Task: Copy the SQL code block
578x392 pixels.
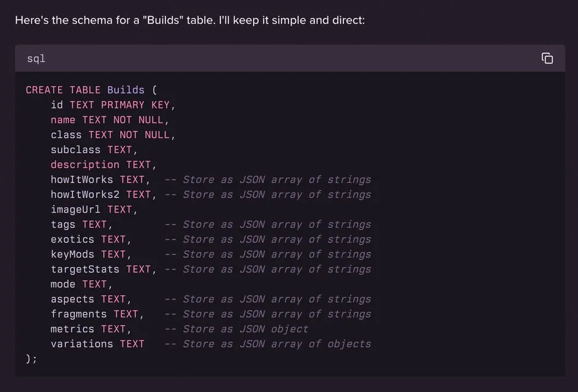Action: [547, 58]
